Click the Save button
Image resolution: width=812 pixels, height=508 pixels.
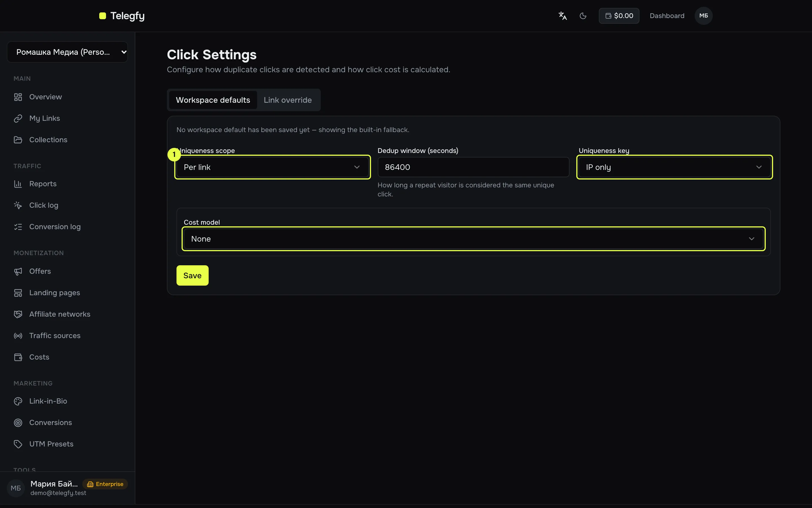193,275
